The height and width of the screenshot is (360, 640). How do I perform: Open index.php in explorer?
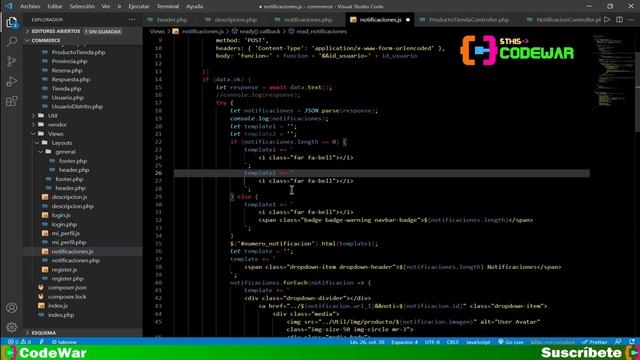[61, 315]
